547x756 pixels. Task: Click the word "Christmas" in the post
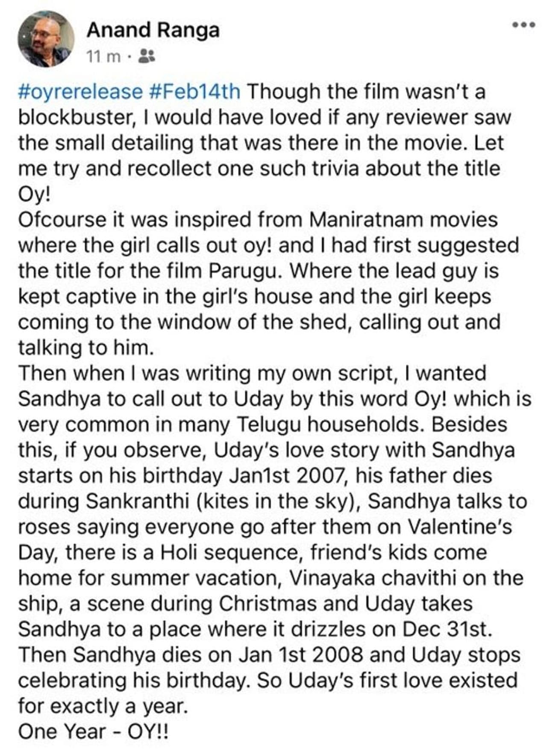(268, 604)
